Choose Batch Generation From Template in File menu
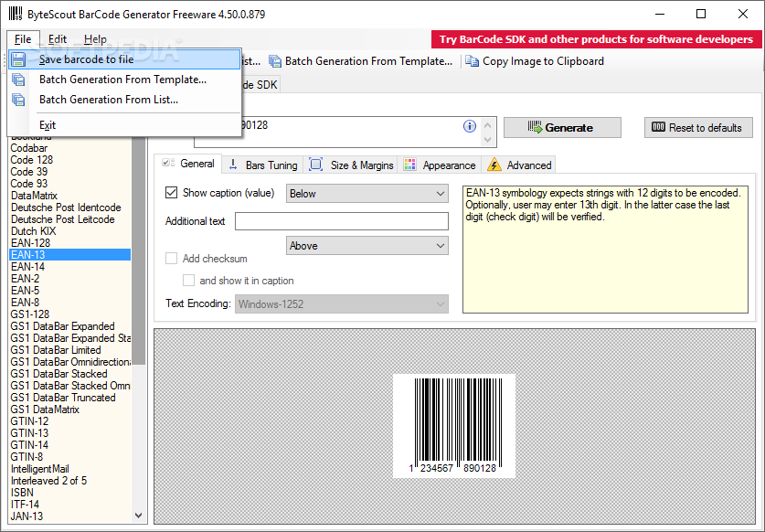 (124, 80)
